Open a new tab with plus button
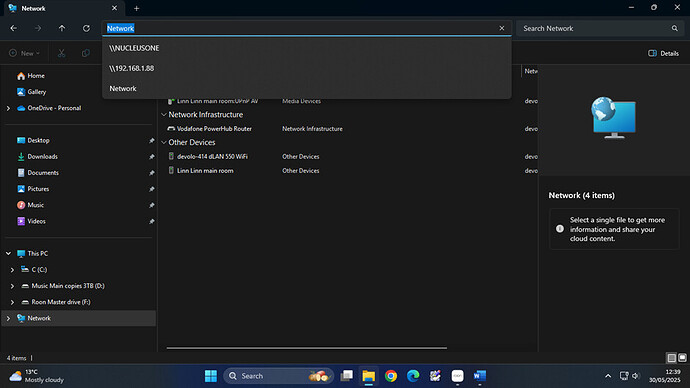The width and height of the screenshot is (690, 388). [x=136, y=8]
